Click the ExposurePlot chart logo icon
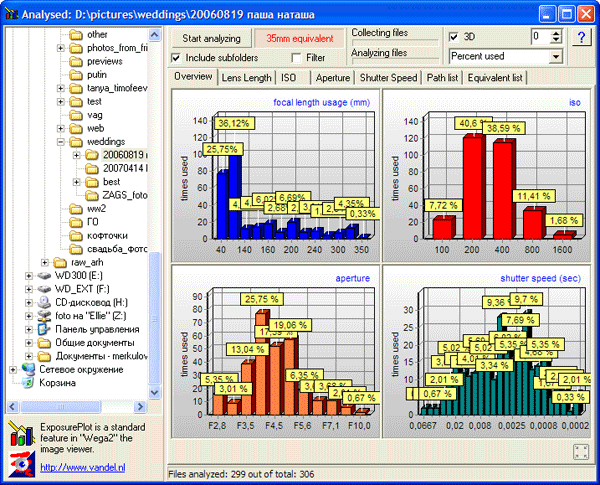The width and height of the screenshot is (600, 485). [21, 434]
